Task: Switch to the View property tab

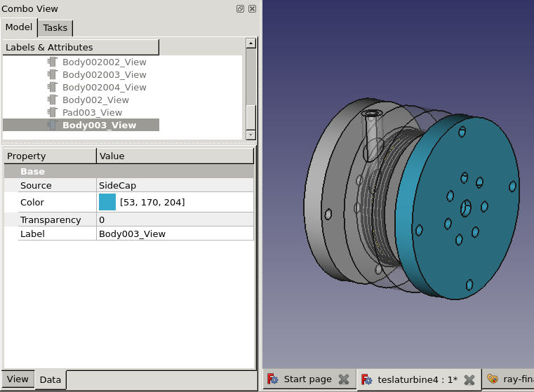Action: (18, 379)
